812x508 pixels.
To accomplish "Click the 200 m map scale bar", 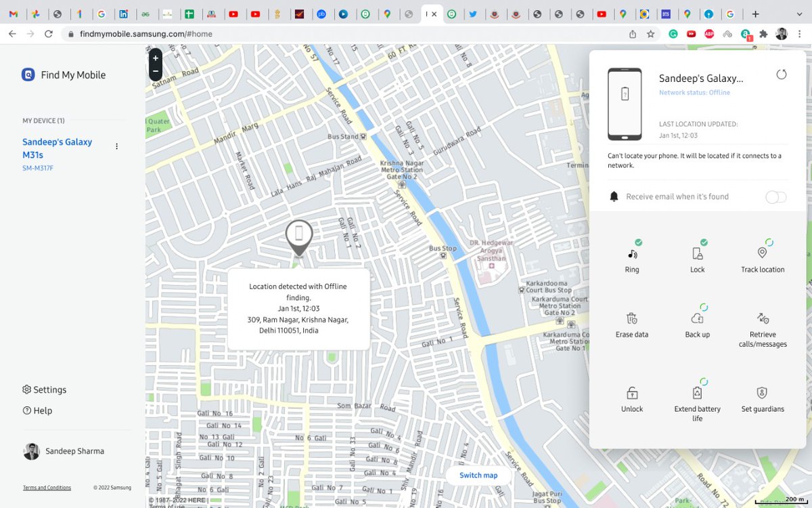I will click(780, 501).
